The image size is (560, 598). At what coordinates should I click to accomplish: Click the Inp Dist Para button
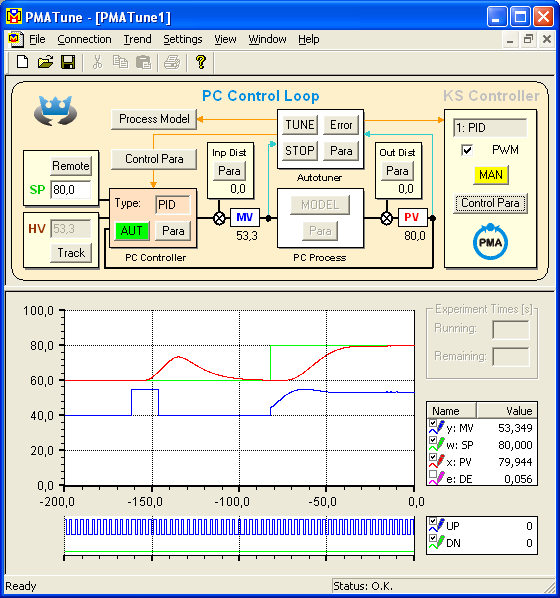(x=229, y=171)
